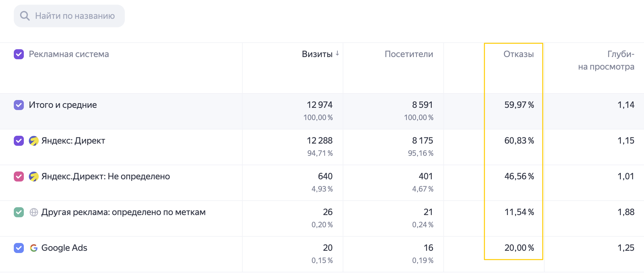Toggle the Рекламная система header checkbox
This screenshot has height=274, width=644.
pos(19,54)
